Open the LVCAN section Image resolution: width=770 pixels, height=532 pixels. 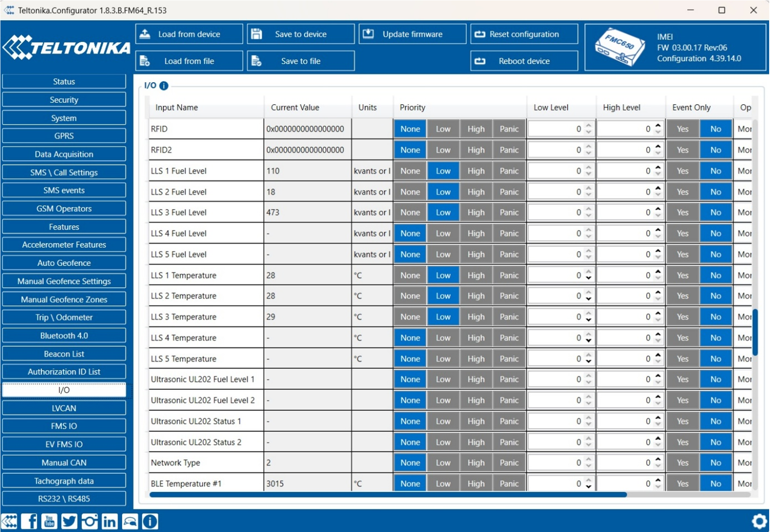coord(64,408)
